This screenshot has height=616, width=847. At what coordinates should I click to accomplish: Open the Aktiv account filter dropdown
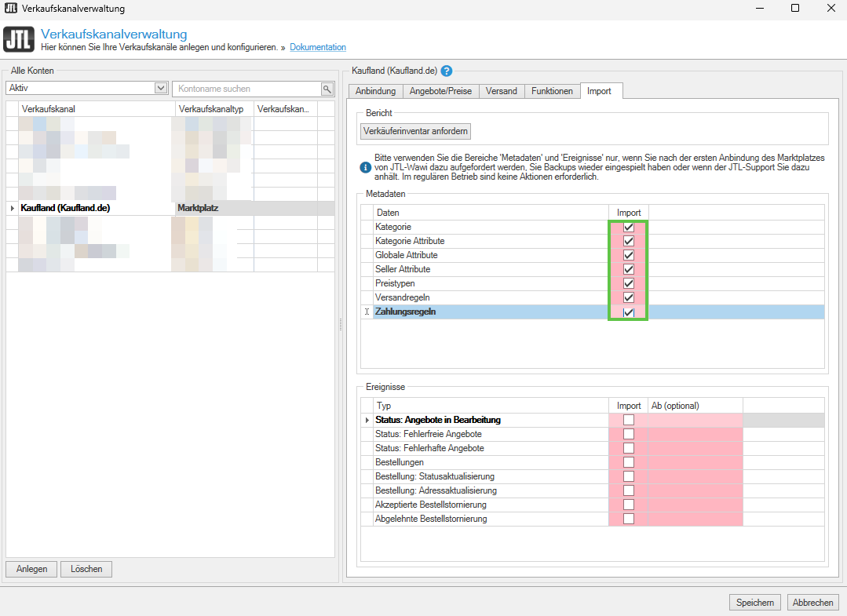coord(162,89)
